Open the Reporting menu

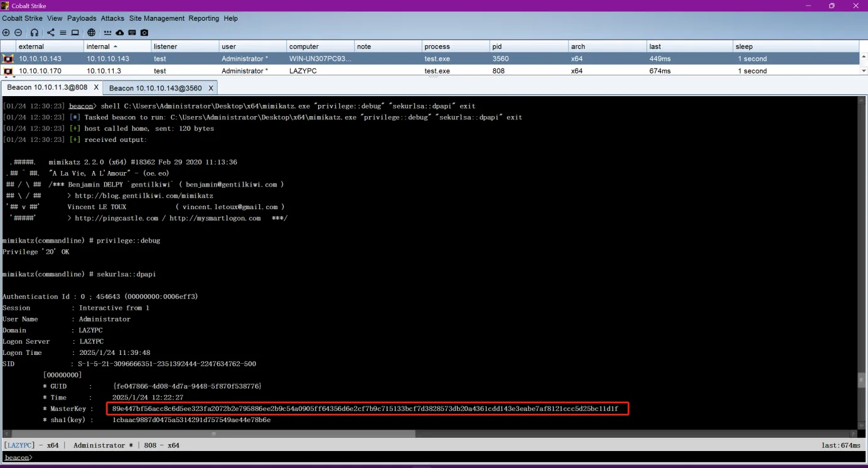(204, 18)
